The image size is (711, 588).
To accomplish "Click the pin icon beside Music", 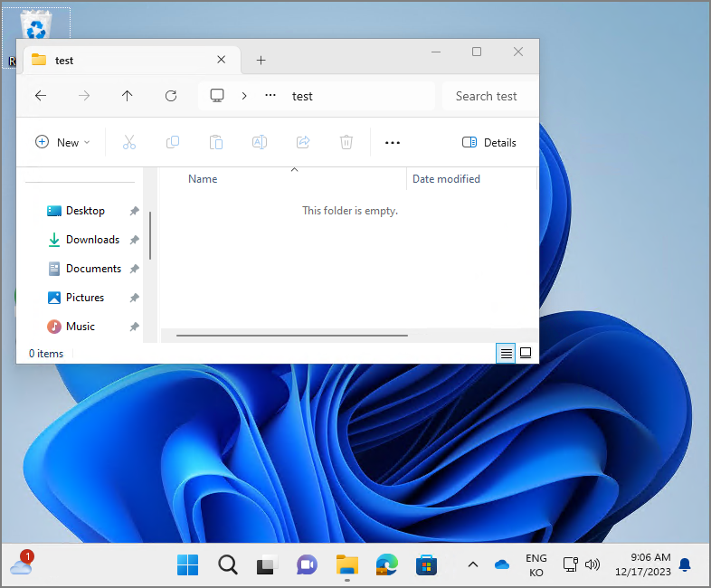I will coord(134,327).
